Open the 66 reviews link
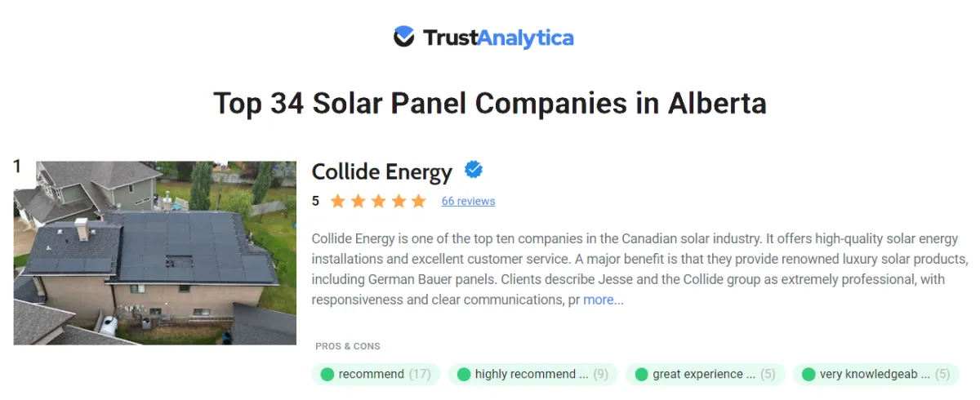 pos(468,201)
